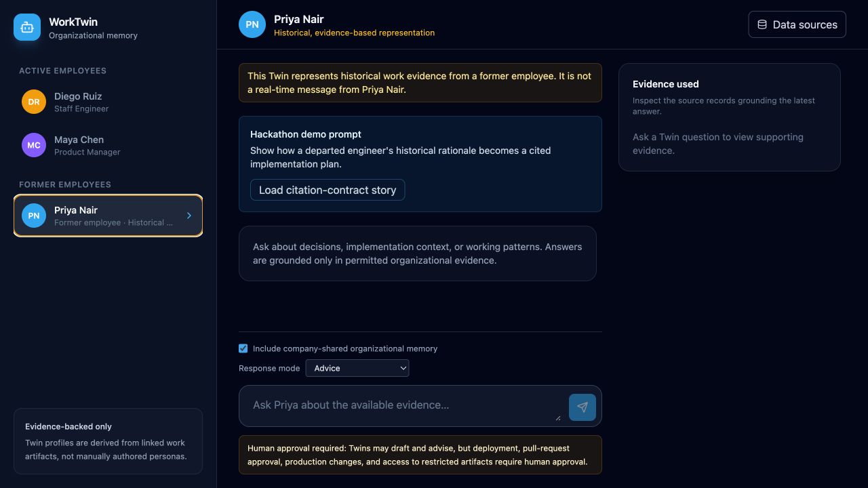
Task: Open the Response mode Advice dropdown
Action: [357, 368]
